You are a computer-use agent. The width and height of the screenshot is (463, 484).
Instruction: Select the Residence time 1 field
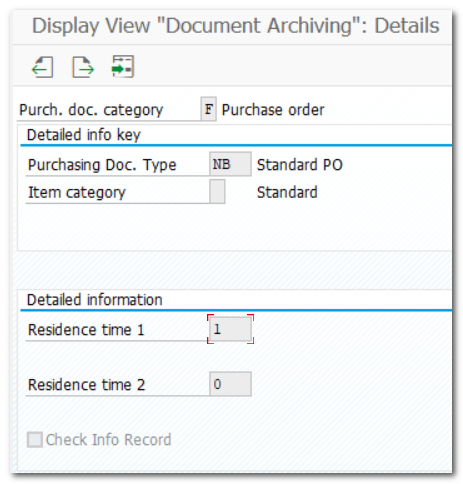point(230,329)
